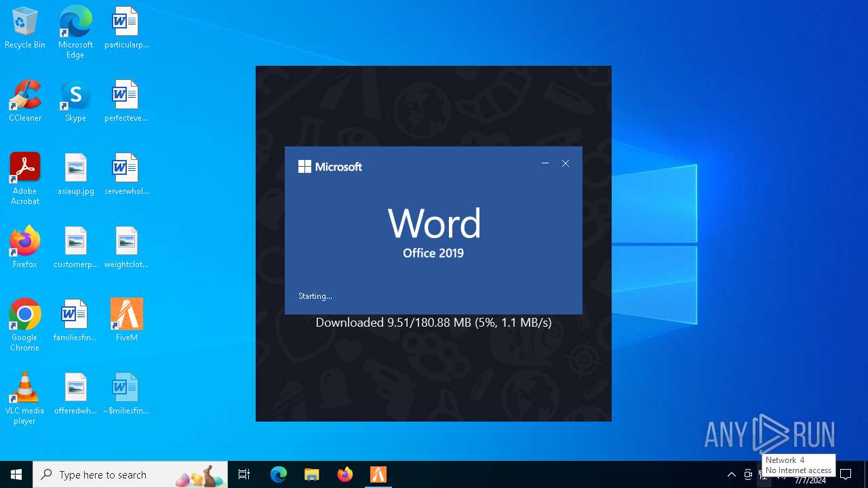Open the notification Action Center

coord(846,474)
